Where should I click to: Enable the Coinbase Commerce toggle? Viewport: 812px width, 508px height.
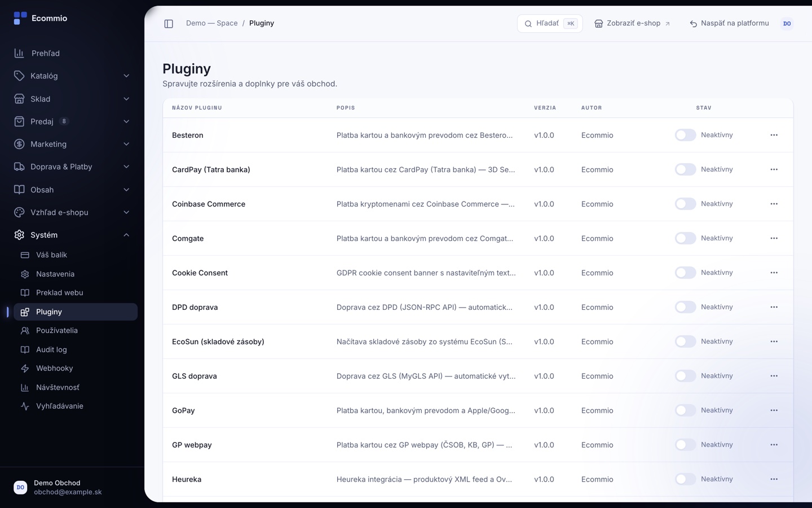click(685, 204)
